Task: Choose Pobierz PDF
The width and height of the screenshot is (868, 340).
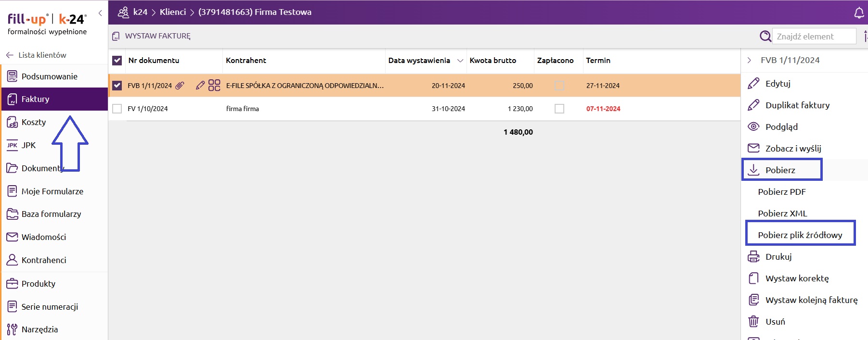Action: (781, 191)
